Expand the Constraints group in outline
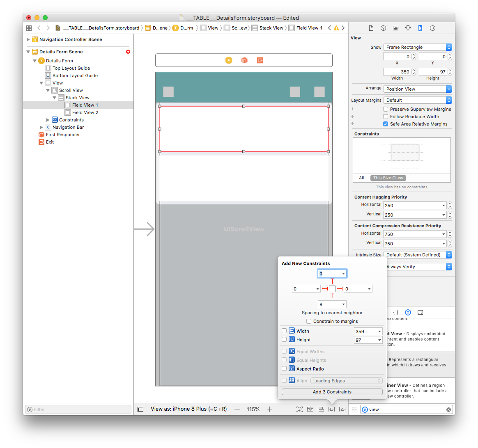 coord(48,120)
